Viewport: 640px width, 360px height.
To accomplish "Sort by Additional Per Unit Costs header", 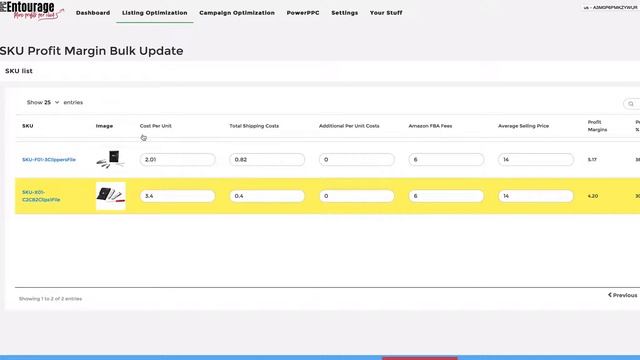I will 349,126.
